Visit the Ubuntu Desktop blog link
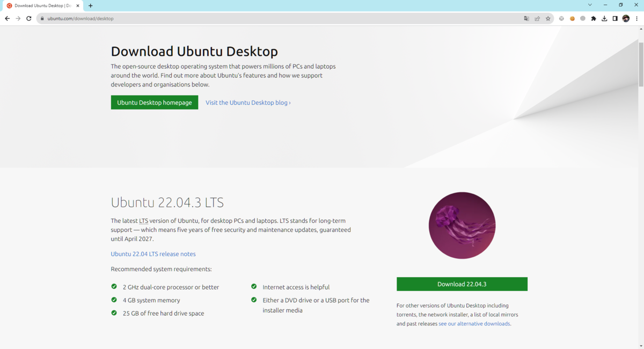 [x=248, y=103]
